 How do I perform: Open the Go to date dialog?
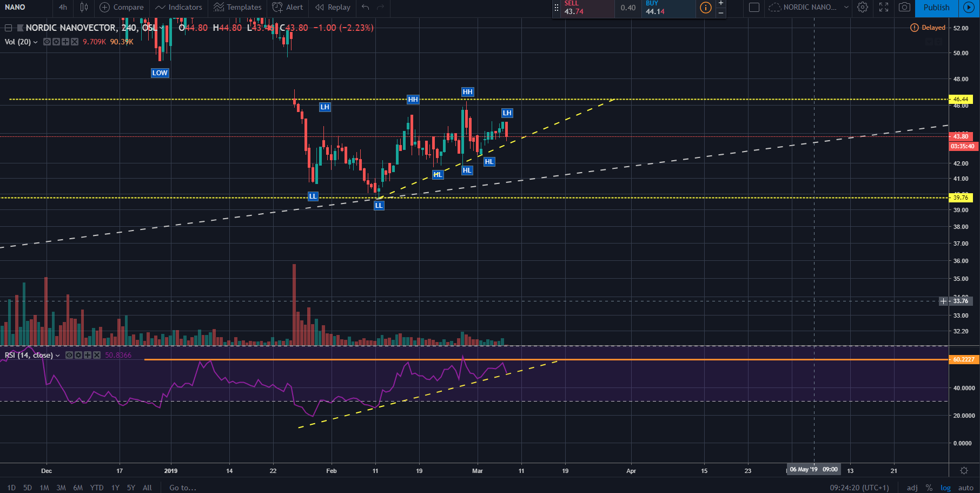183,488
